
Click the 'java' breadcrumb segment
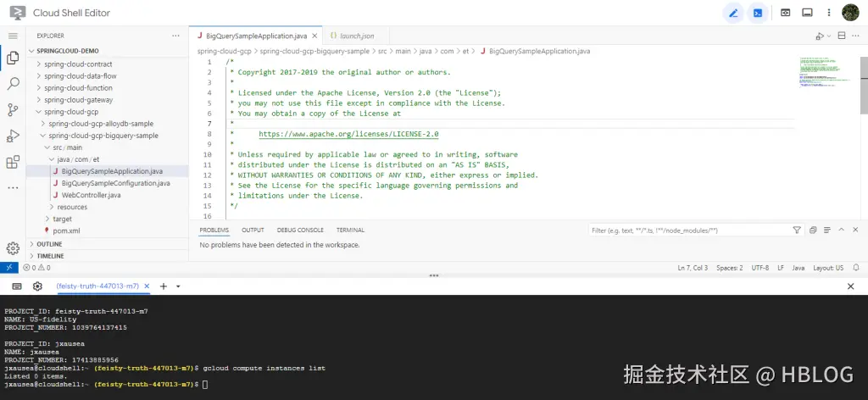426,51
